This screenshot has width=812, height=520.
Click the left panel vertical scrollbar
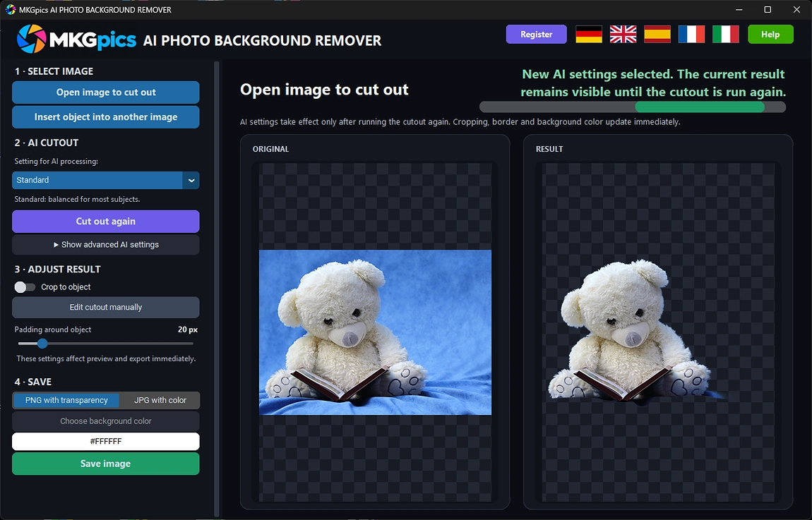(x=217, y=287)
